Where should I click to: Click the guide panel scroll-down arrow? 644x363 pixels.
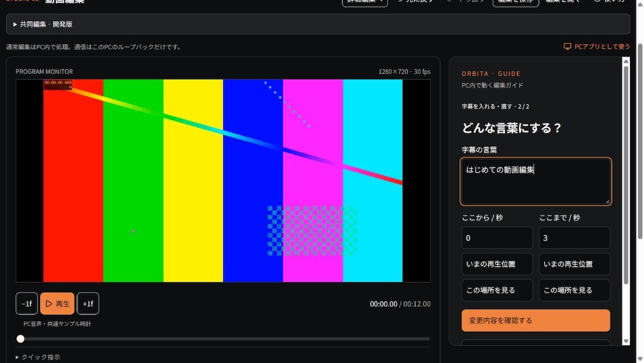tap(626, 341)
